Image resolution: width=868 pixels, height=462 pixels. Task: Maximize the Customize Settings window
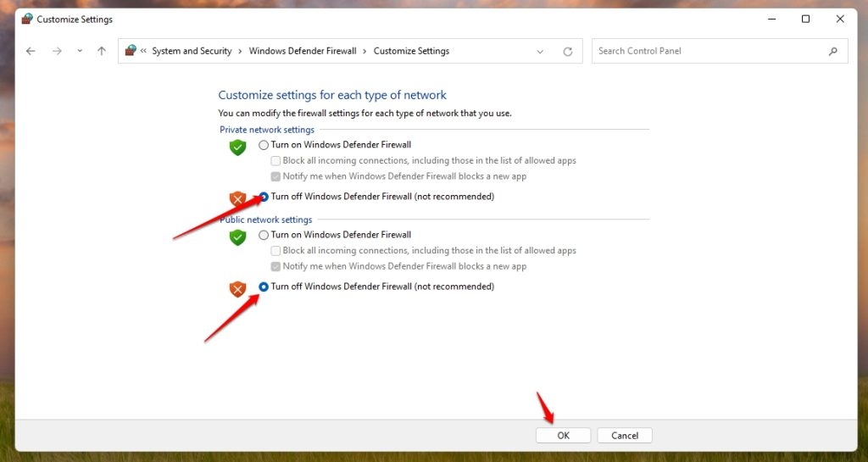pyautogui.click(x=805, y=19)
